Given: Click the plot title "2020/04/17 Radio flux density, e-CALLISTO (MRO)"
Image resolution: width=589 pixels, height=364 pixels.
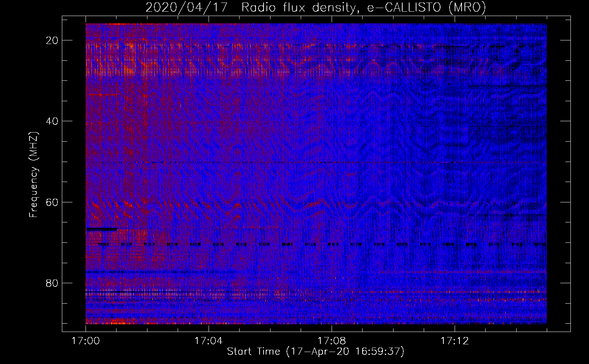Looking at the screenshot, I should coord(316,7).
